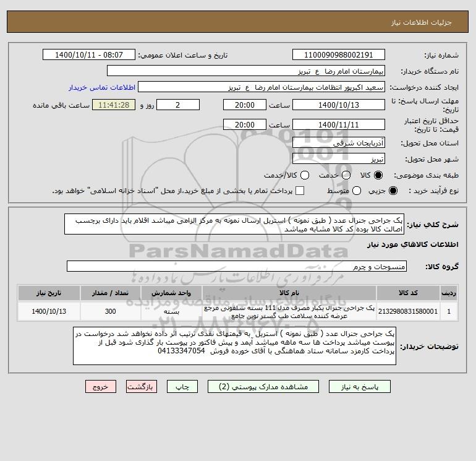Image resolution: width=476 pixels, height=461 pixels.
Task: Click واحد شمارش column header
Action: pyautogui.click(x=171, y=293)
